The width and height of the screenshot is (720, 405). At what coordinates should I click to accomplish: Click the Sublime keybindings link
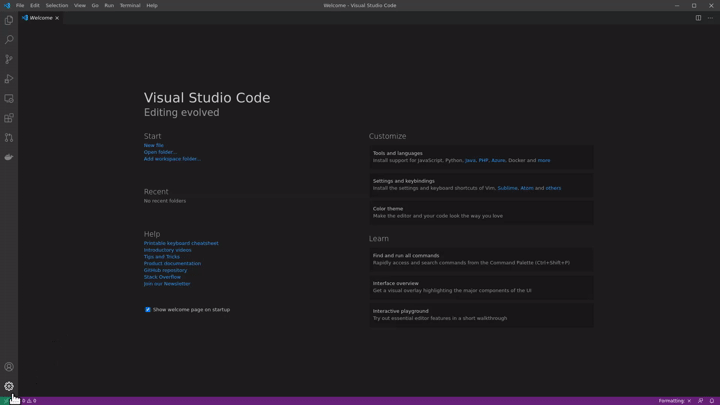(507, 188)
